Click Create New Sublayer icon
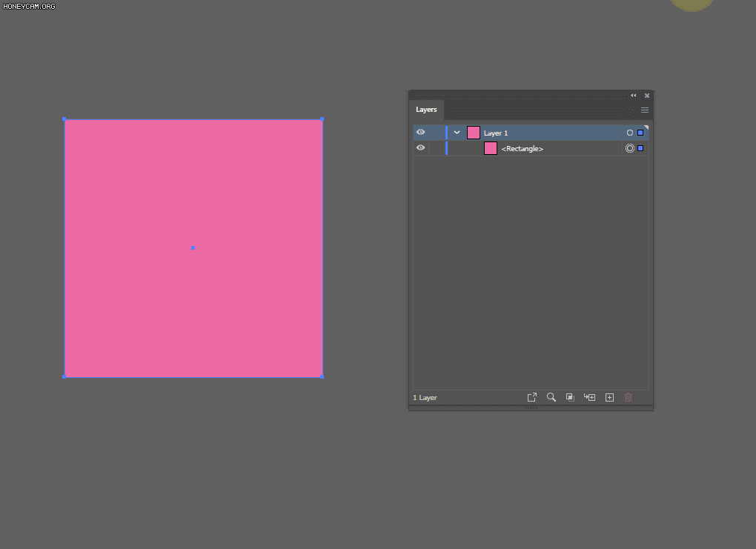 [590, 397]
